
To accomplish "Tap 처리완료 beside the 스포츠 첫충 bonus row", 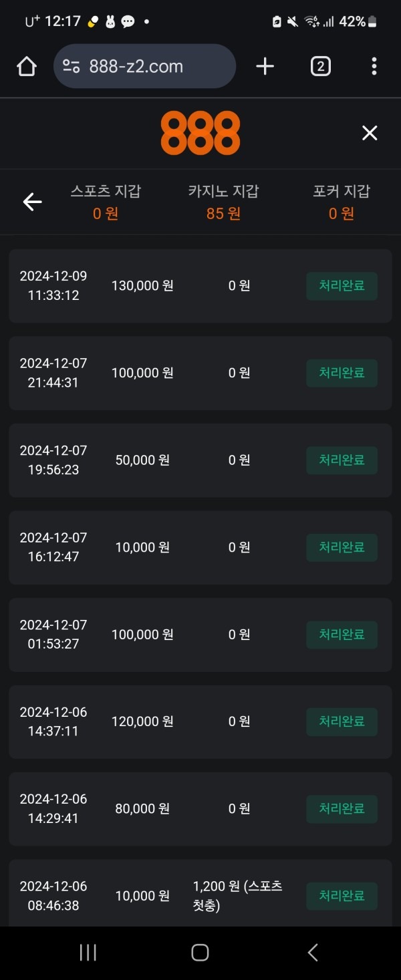I will point(342,896).
